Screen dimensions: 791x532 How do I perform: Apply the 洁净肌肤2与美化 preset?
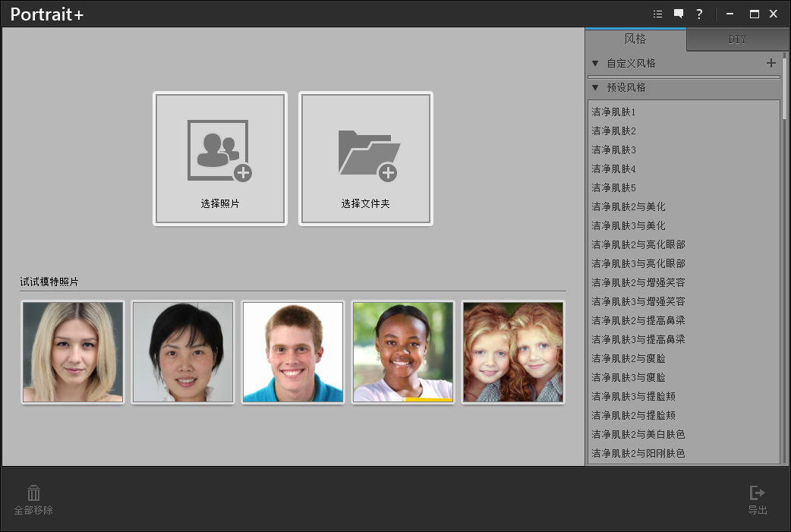(x=628, y=207)
